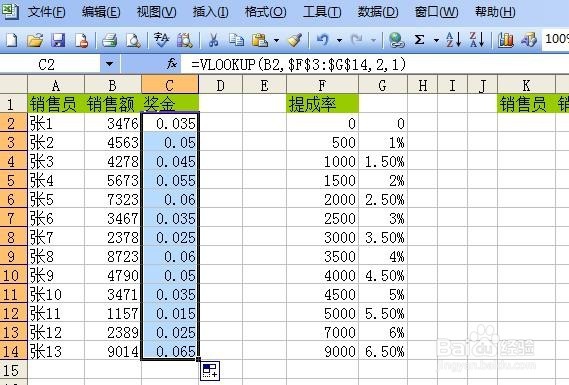Click the Insert Hyperlink globe icon
This screenshot has height=385, width=569.
[x=396, y=40]
